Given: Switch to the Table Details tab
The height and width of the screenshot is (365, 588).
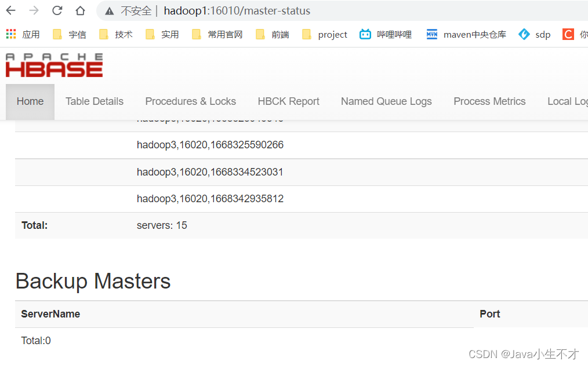Looking at the screenshot, I should pos(94,101).
